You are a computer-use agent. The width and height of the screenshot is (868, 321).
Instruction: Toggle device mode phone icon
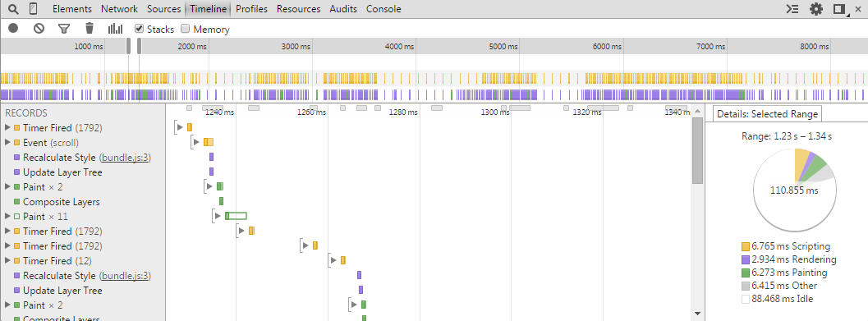tap(33, 9)
